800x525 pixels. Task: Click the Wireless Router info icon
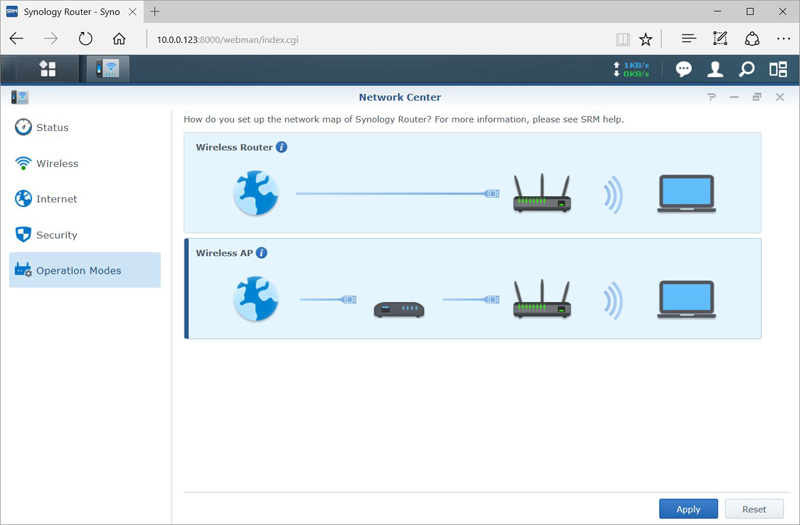[x=282, y=147]
